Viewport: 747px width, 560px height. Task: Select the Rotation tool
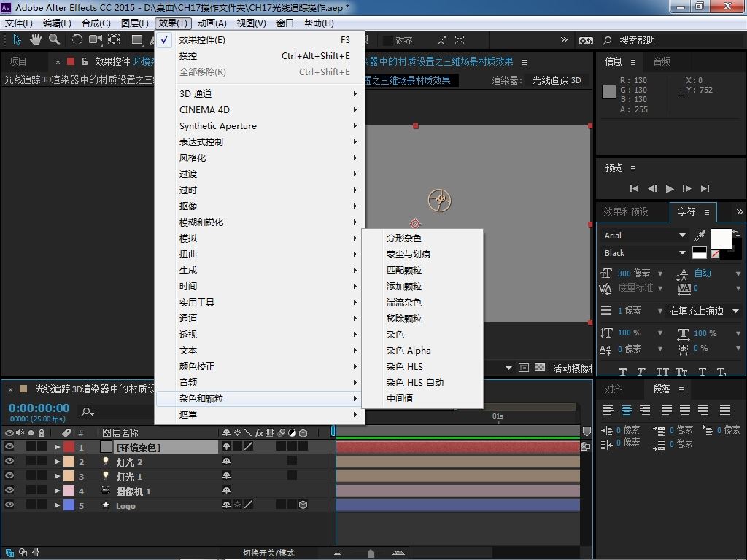coord(77,40)
